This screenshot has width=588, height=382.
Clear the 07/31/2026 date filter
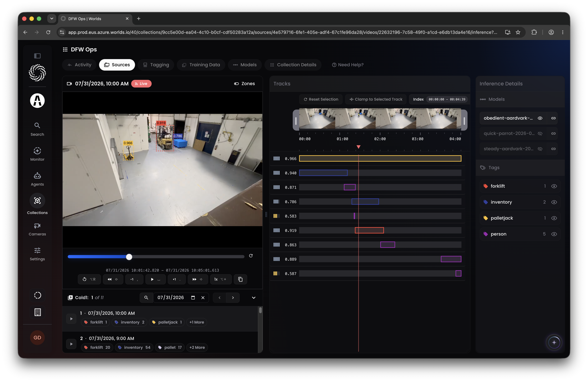coord(203,298)
